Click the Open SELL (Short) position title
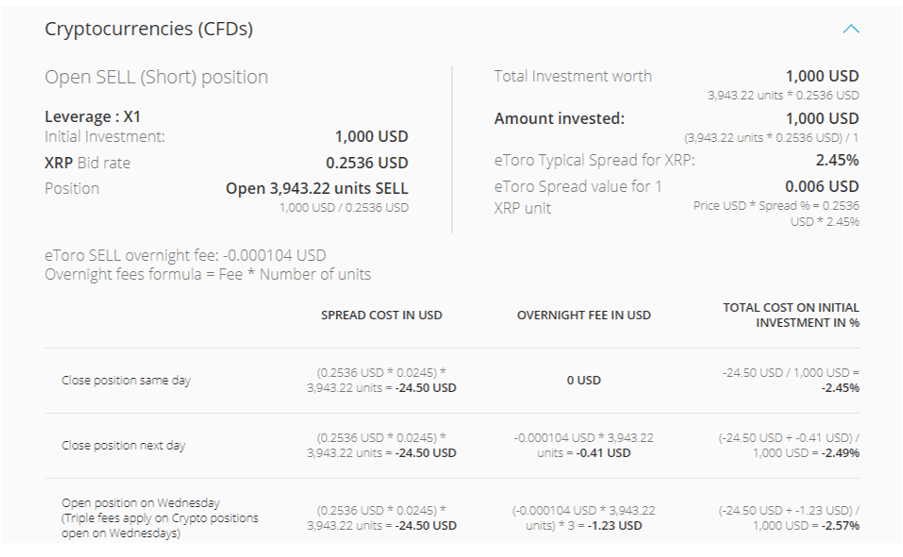 click(156, 77)
